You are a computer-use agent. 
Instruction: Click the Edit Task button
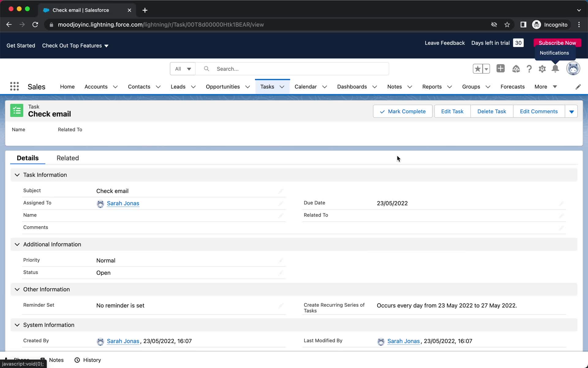[452, 111]
